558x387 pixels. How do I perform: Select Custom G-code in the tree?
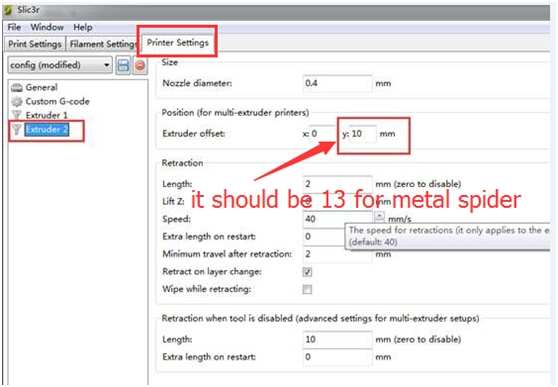(x=57, y=101)
